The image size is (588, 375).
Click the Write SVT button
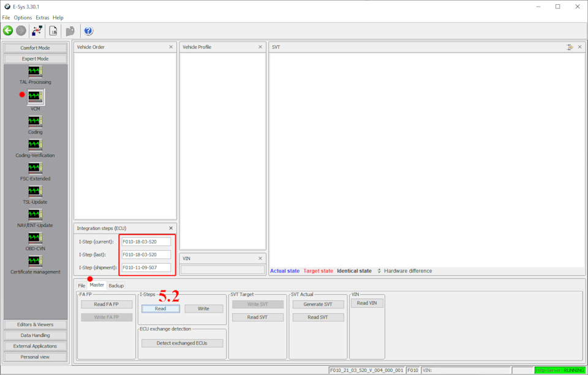pyautogui.click(x=258, y=304)
